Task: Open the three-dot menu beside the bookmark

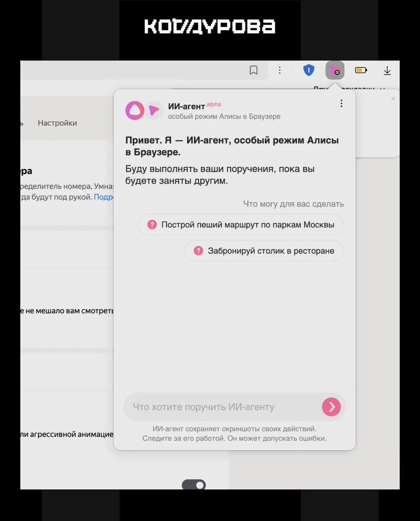Action: tap(280, 70)
